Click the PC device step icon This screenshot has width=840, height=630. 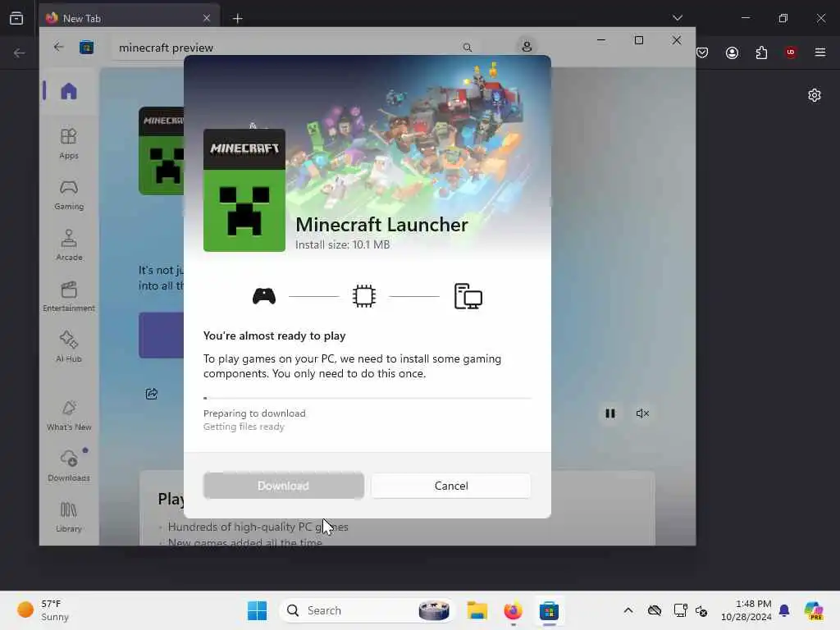pyautogui.click(x=468, y=295)
